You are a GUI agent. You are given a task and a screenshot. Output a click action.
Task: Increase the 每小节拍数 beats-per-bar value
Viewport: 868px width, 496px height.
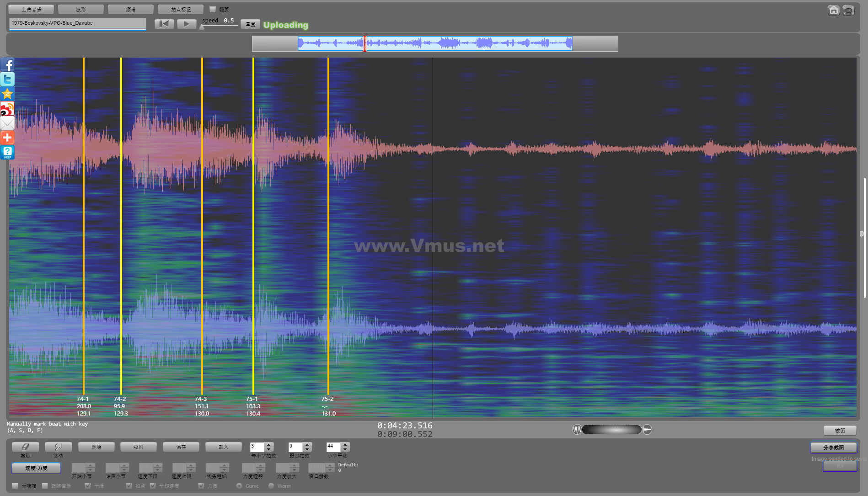click(269, 444)
